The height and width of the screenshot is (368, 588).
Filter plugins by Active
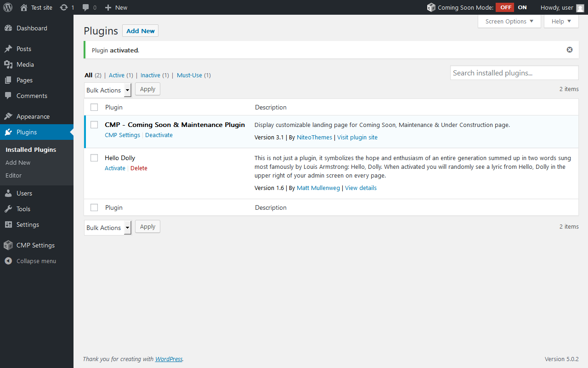[117, 75]
